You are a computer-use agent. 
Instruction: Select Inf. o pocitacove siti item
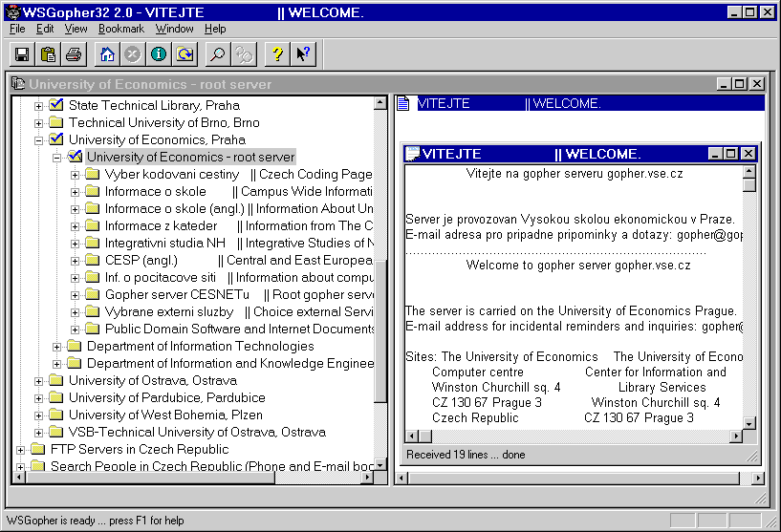tap(239, 278)
